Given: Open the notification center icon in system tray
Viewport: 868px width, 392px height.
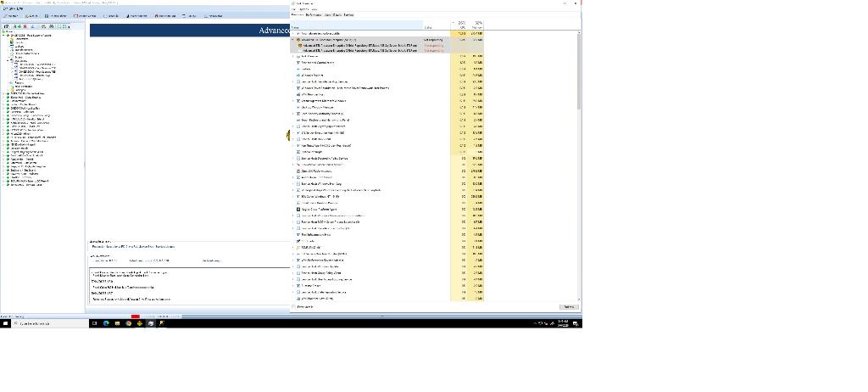Looking at the screenshot, I should (576, 323).
